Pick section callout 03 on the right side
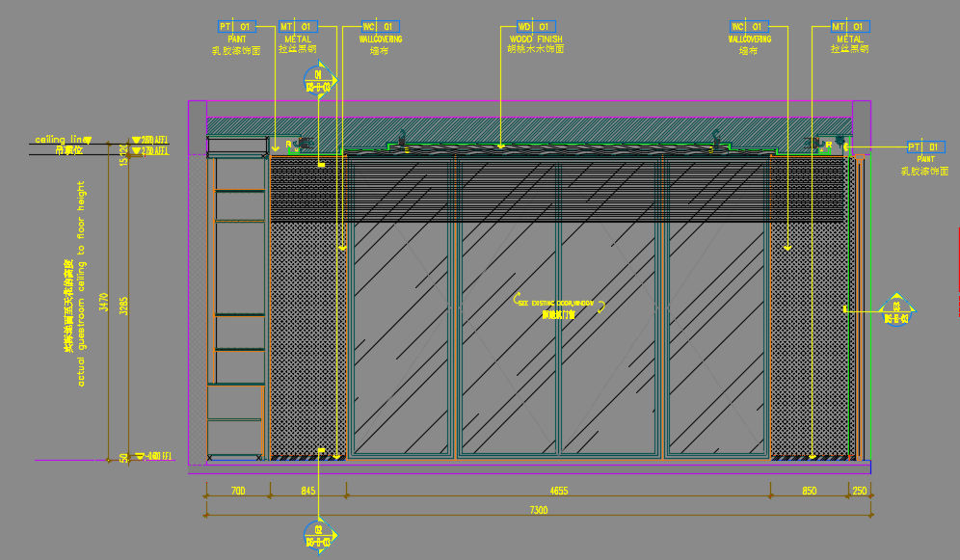This screenshot has height=560, width=960. (x=896, y=310)
